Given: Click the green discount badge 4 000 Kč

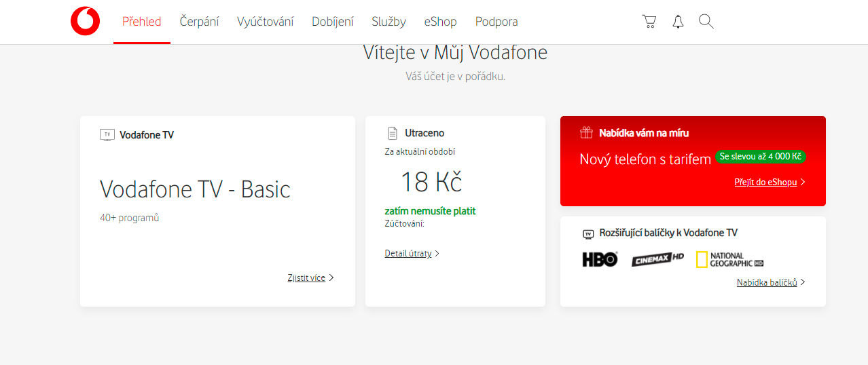Looking at the screenshot, I should click(761, 157).
